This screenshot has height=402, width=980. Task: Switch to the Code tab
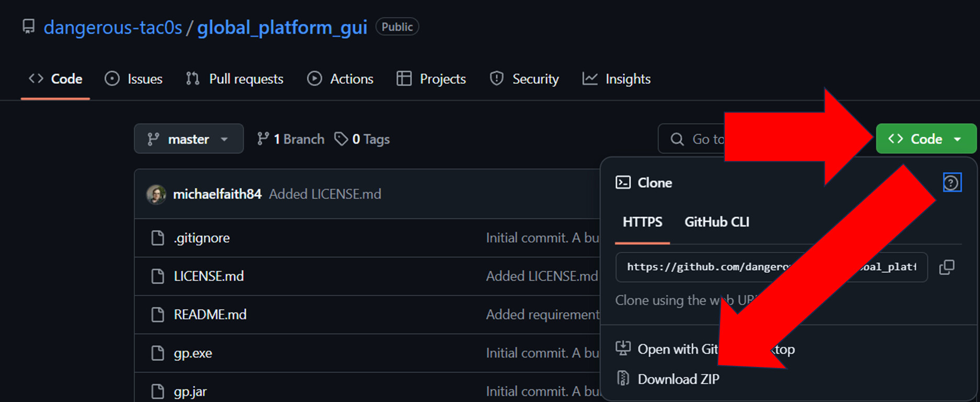tap(55, 79)
